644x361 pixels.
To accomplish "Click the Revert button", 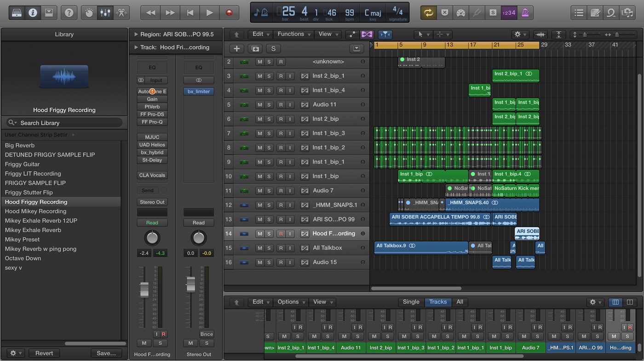I will [44, 353].
